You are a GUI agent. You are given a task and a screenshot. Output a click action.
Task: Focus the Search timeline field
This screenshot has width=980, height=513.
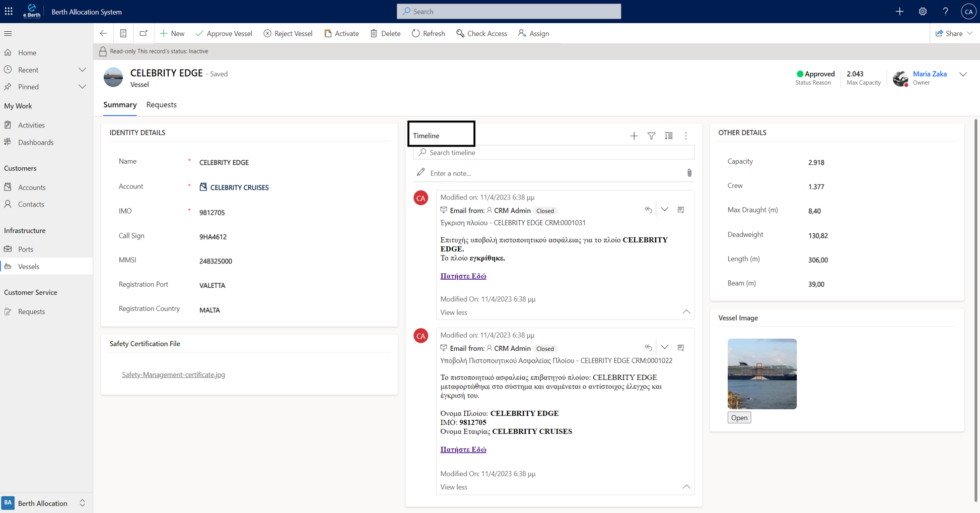(553, 152)
